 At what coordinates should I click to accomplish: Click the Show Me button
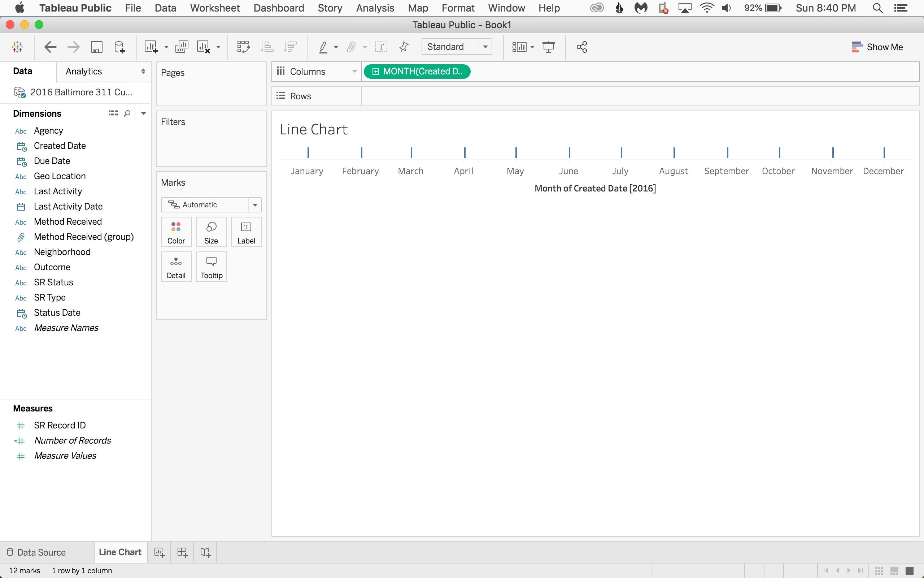coord(877,47)
